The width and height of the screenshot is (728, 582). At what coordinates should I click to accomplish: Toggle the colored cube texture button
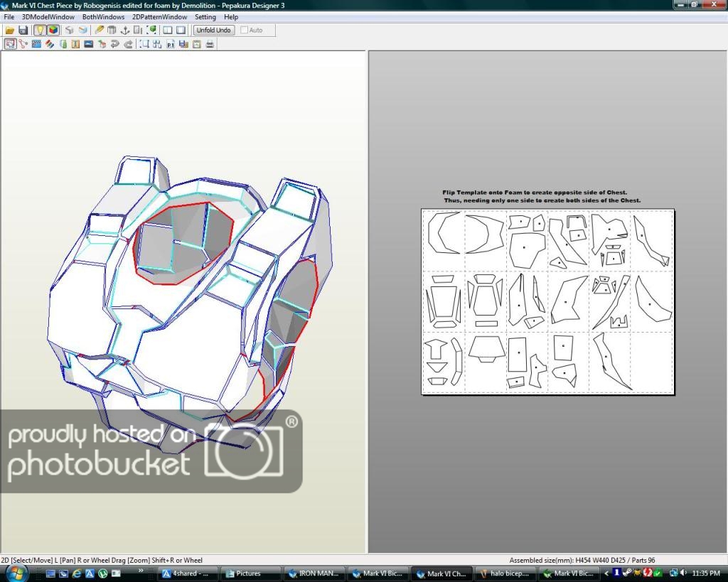53,30
